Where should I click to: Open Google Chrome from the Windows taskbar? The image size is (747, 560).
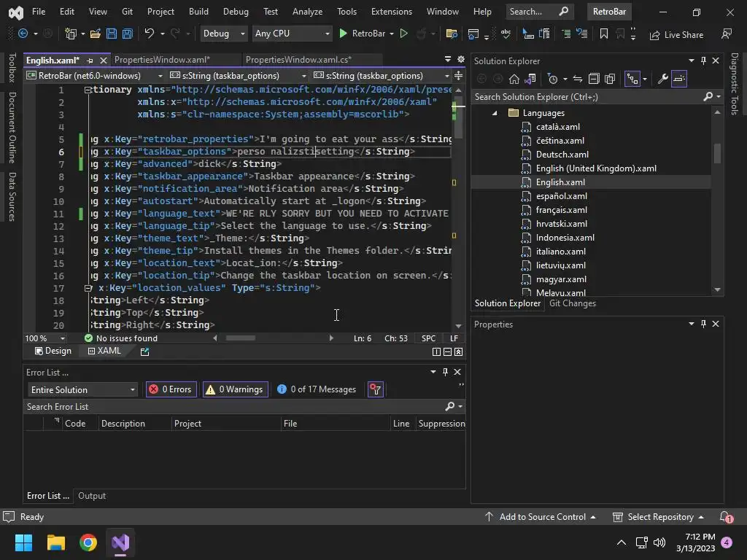click(88, 542)
